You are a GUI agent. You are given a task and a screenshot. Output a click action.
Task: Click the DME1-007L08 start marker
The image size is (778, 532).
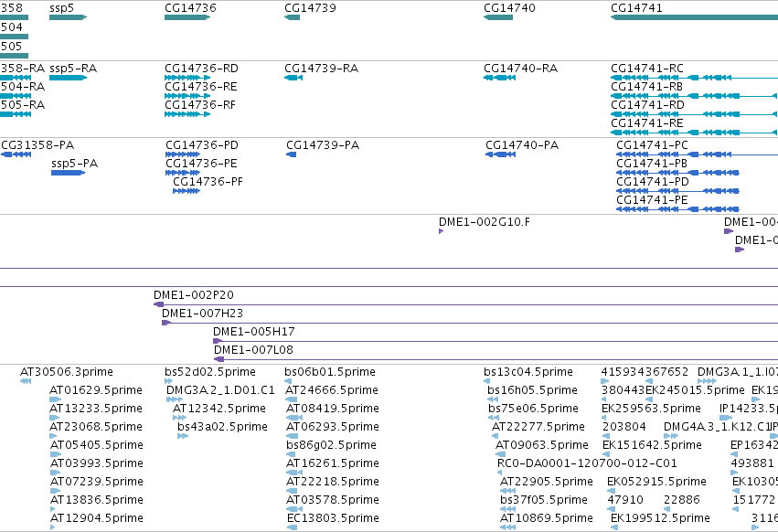[x=218, y=359]
